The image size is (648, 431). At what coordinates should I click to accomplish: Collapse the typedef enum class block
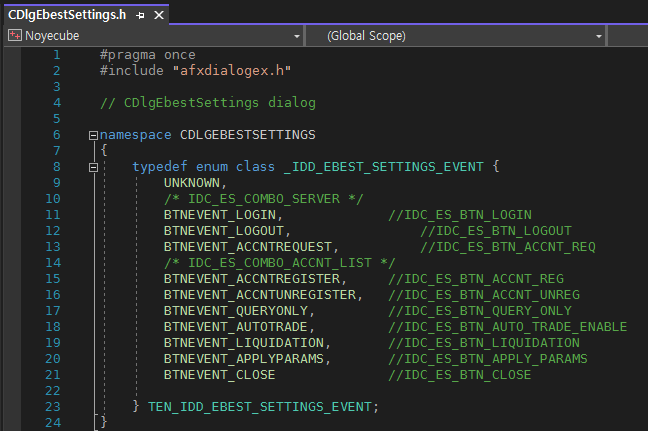(93, 167)
